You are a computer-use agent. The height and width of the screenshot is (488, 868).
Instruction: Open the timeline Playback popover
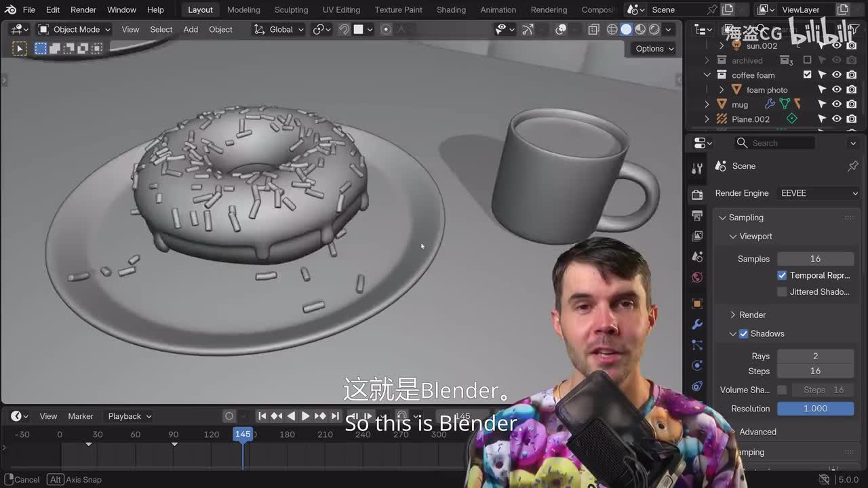click(129, 416)
